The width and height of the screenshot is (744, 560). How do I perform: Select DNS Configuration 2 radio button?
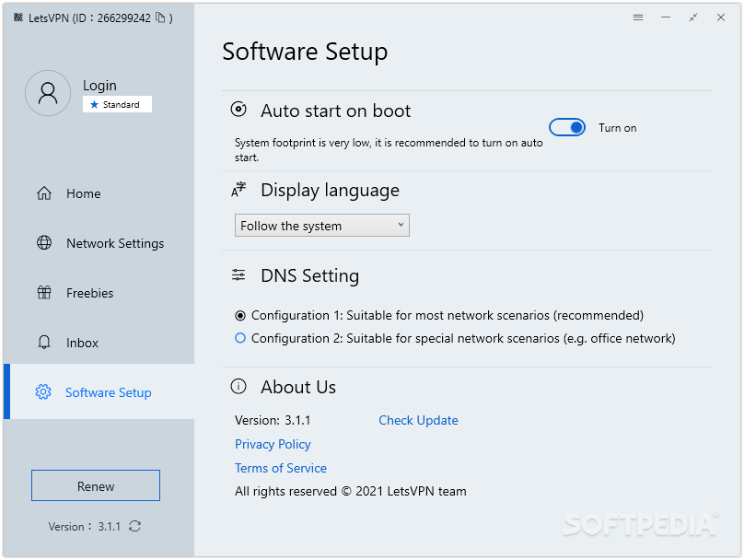(240, 338)
